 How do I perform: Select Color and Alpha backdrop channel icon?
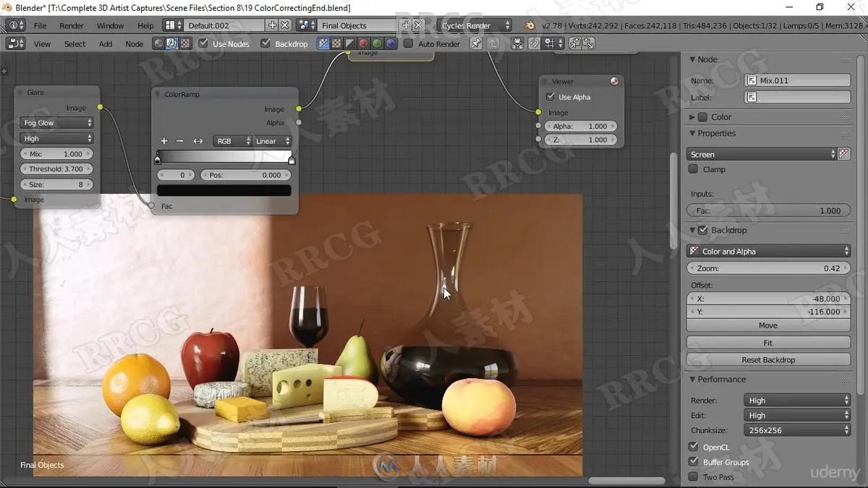point(323,43)
